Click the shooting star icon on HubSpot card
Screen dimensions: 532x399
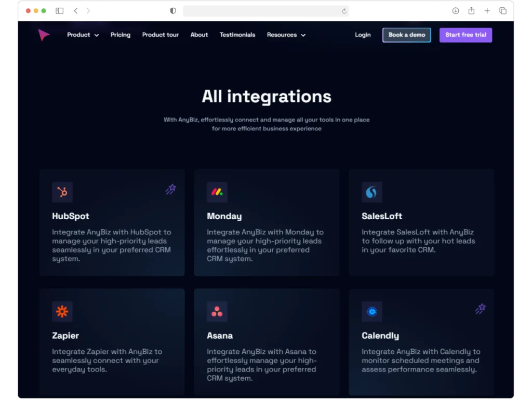(x=170, y=189)
